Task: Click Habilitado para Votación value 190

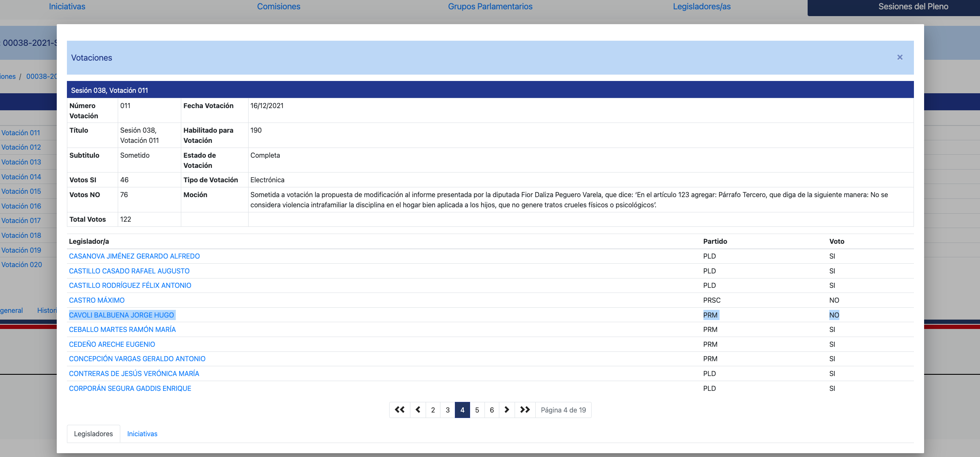Action: tap(256, 130)
